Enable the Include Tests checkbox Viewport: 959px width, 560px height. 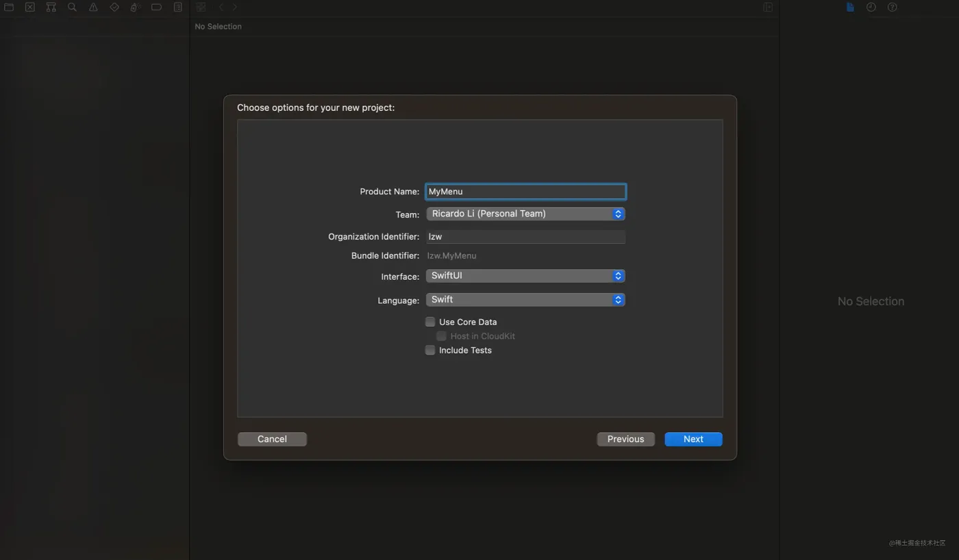(430, 350)
